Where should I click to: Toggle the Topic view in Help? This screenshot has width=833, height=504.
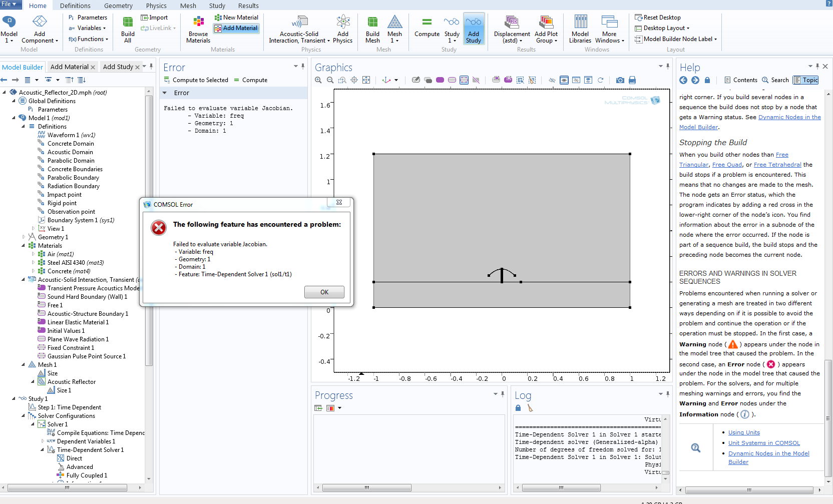(x=806, y=80)
